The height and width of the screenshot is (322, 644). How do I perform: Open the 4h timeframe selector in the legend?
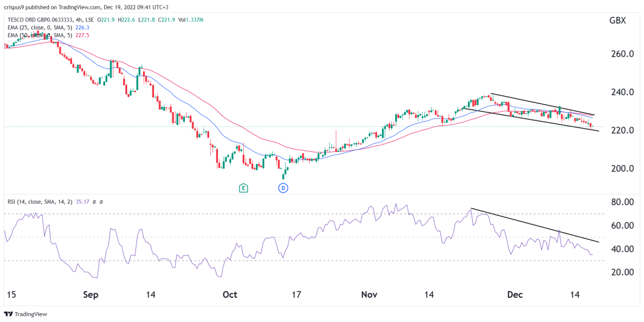[79, 20]
